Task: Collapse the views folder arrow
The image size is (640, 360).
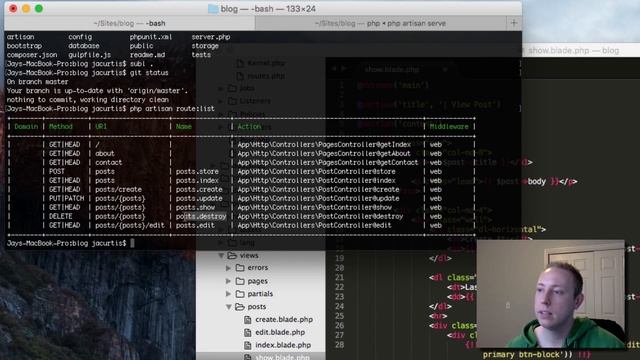Action: [x=221, y=256]
